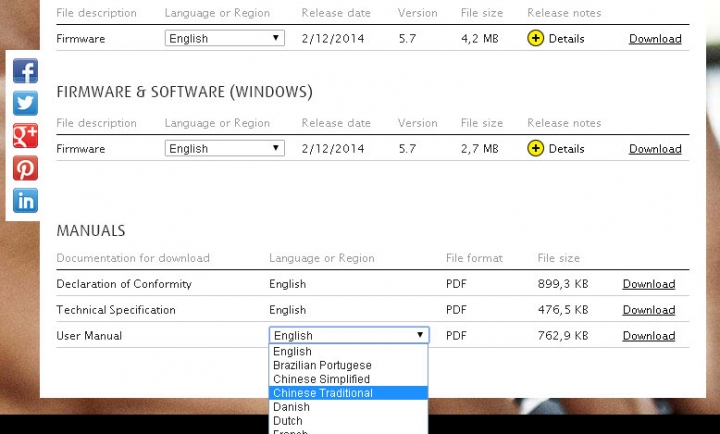Screen dimensions: 720x434
Task: Click the '4,2 MB' file size value
Action: pos(479,39)
